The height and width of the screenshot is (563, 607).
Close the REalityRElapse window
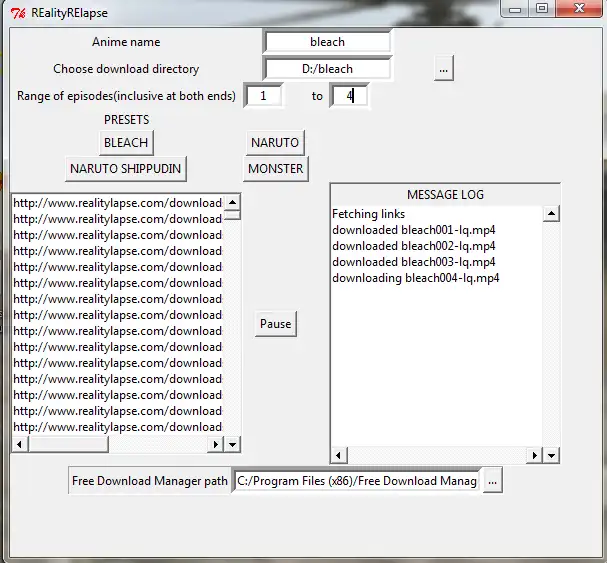pyautogui.click(x=580, y=8)
